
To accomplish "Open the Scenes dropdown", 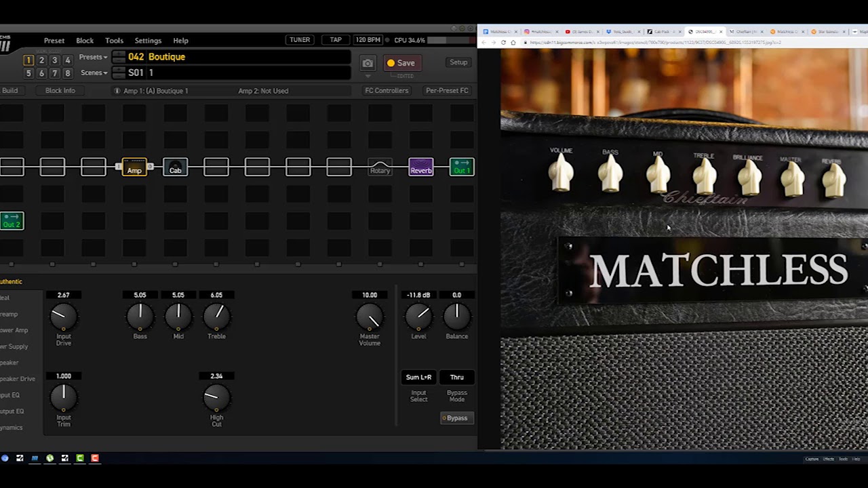I will click(x=94, y=73).
